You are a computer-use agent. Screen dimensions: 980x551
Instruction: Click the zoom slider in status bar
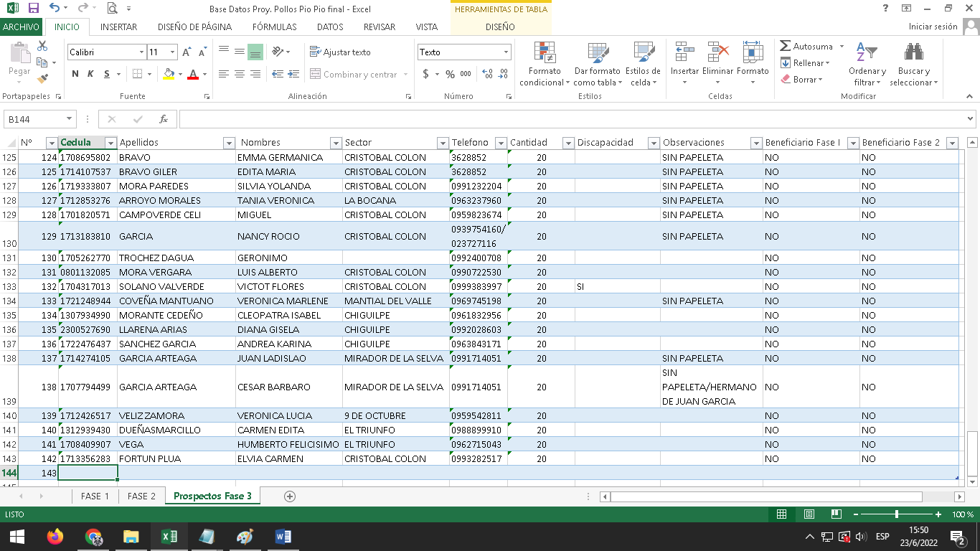coord(896,514)
